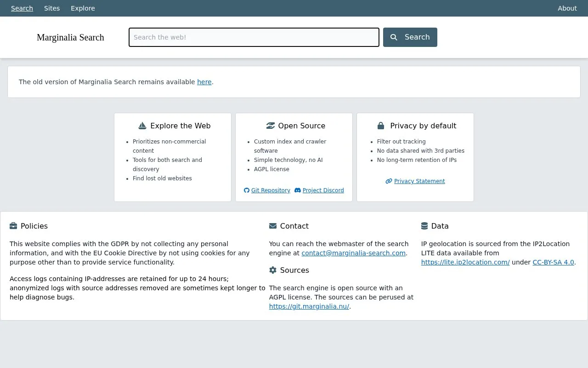
Task: Click the 'Find lost old websites' bullet
Action: click(162, 178)
